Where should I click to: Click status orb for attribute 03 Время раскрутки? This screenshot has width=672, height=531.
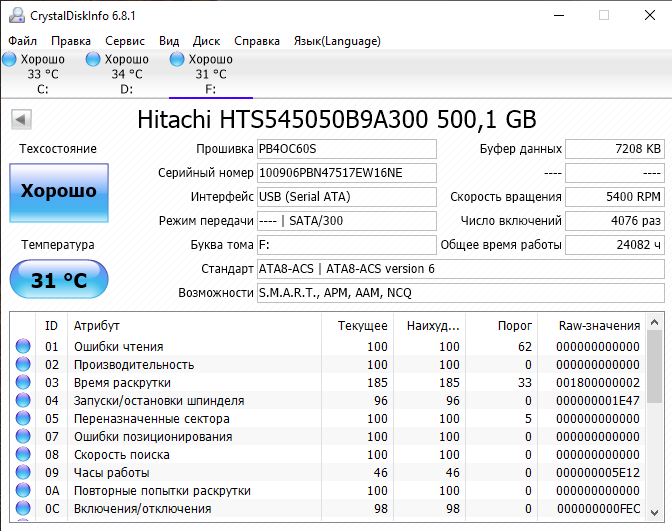pyautogui.click(x=23, y=382)
